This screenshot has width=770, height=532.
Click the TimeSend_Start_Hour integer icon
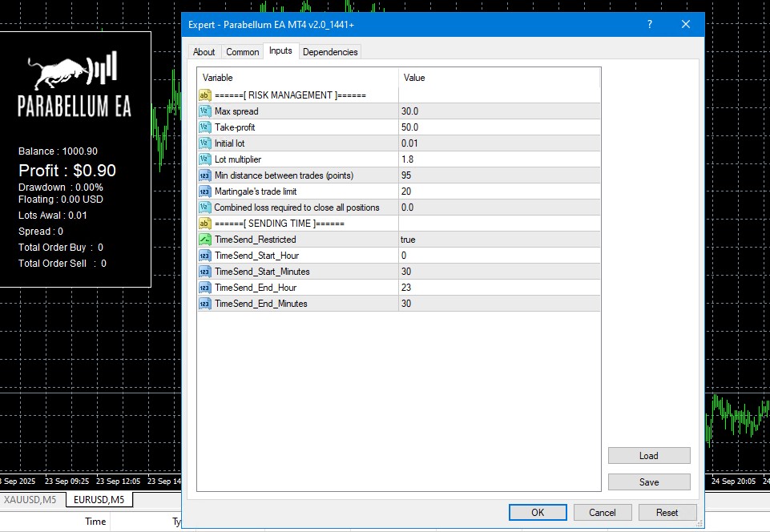tap(205, 256)
